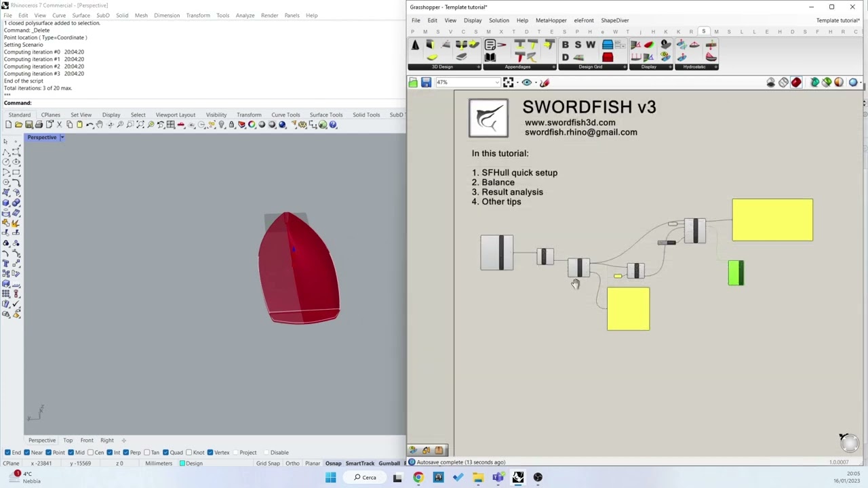Click the New file icon in Rhino toolbar
The image size is (868, 488).
tap(8, 125)
